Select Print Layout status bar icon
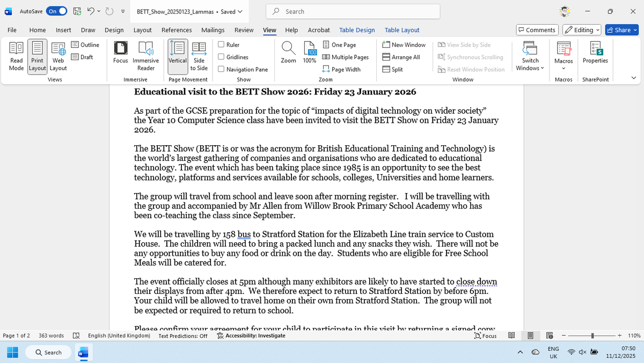 (530, 336)
